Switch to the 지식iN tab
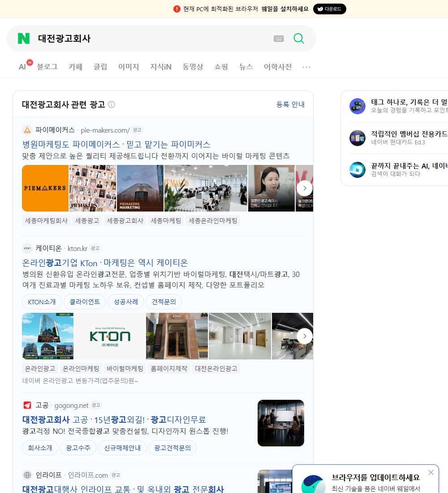The height and width of the screenshot is (493, 448). click(x=161, y=67)
